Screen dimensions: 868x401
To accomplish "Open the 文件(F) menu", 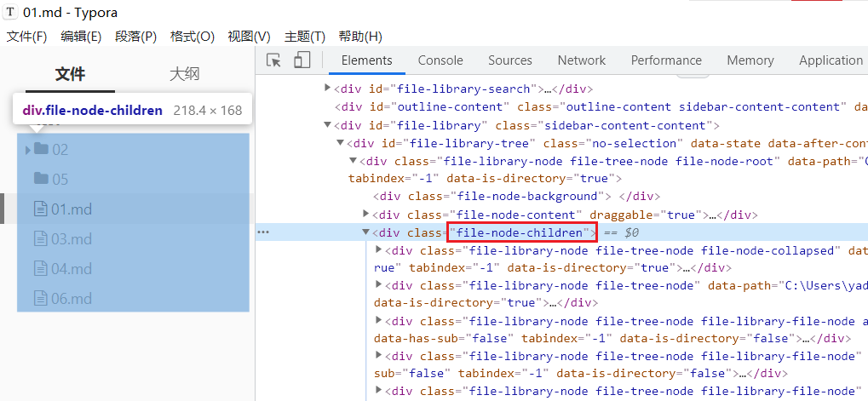I will pyautogui.click(x=26, y=37).
